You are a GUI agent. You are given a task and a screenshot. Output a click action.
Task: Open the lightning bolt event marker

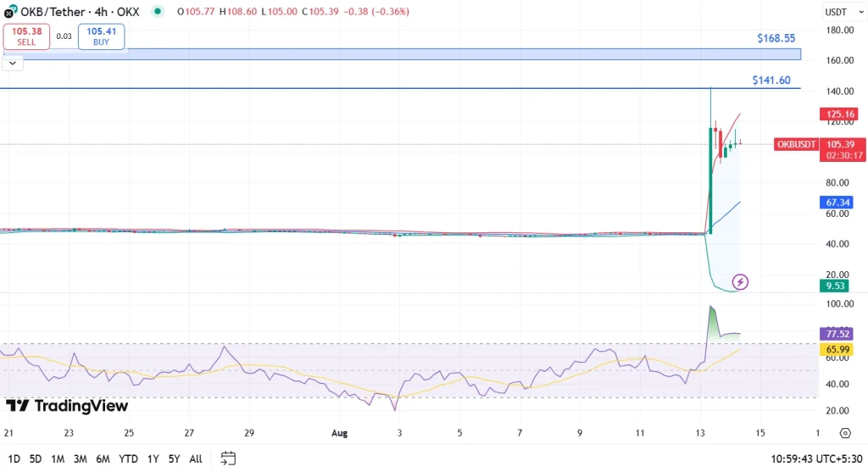pos(740,282)
